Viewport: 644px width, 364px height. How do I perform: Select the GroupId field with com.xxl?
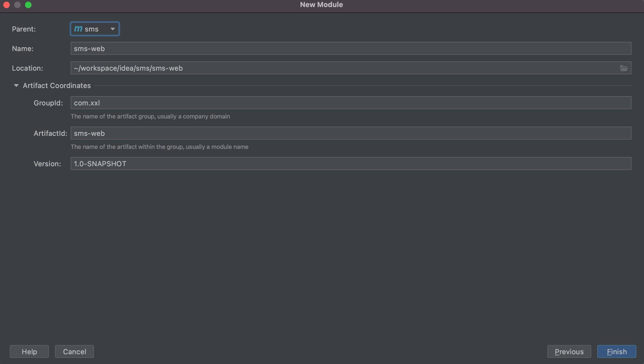pos(351,103)
